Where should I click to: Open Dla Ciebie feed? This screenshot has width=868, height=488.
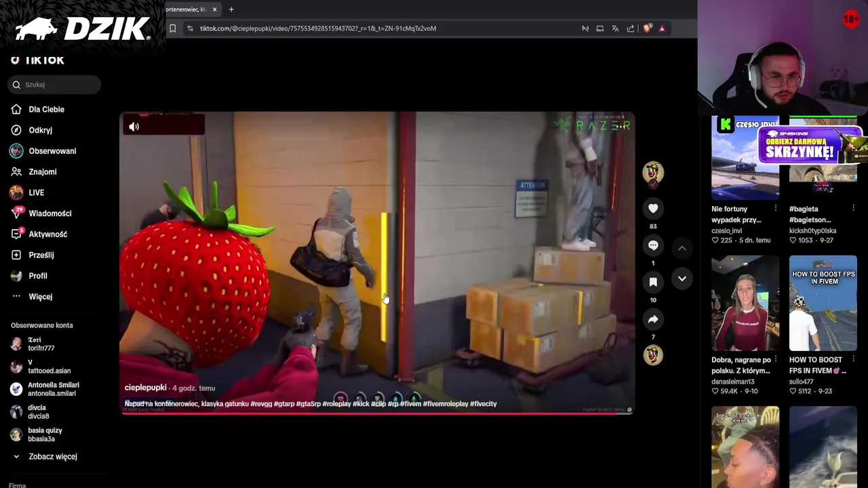[46, 109]
